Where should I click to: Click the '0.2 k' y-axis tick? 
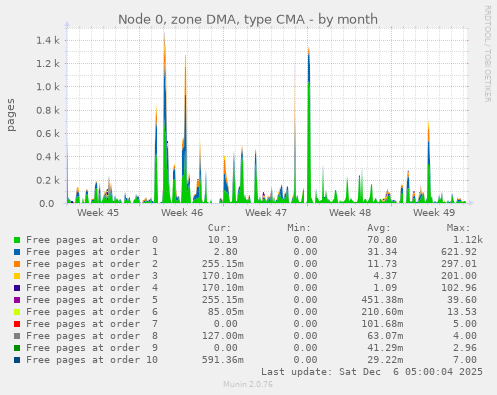click(x=48, y=180)
